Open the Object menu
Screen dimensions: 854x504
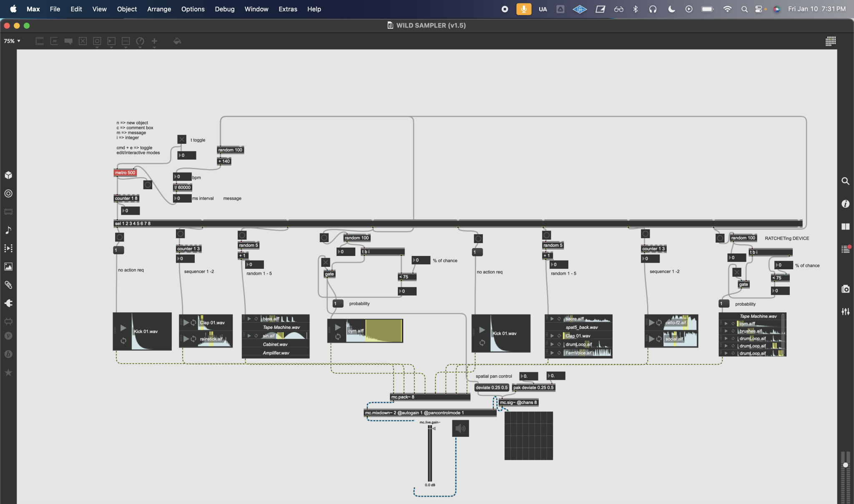pos(127,9)
